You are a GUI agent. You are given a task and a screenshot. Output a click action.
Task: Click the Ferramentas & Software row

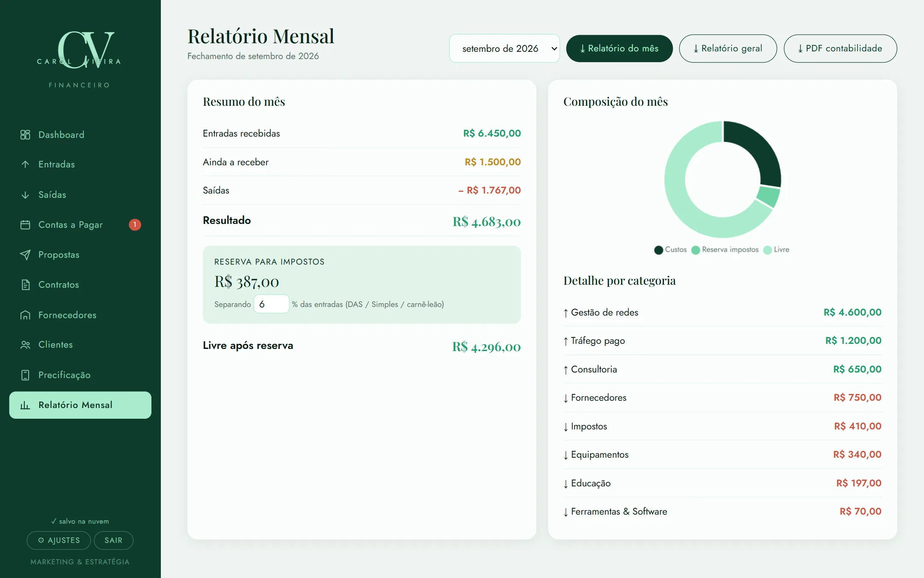[723, 512]
